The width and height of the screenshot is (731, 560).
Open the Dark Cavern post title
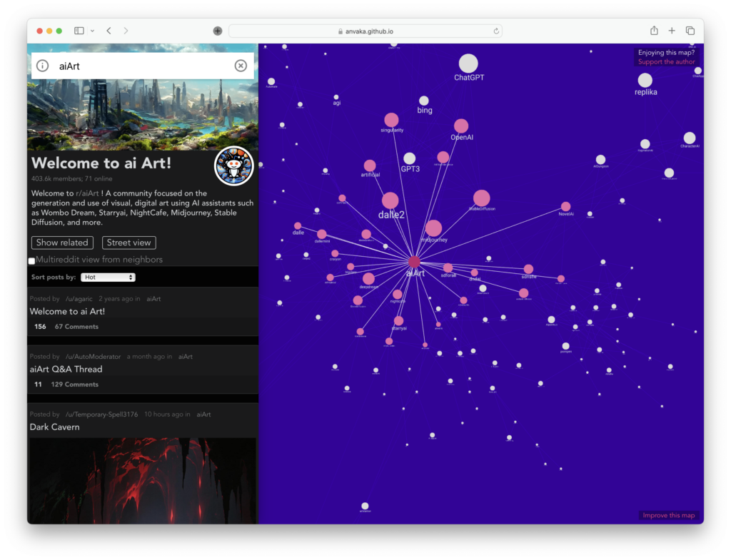click(54, 427)
